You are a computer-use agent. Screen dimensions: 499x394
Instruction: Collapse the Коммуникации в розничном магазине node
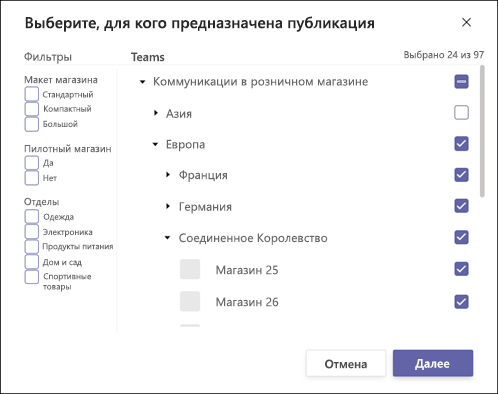click(x=143, y=82)
